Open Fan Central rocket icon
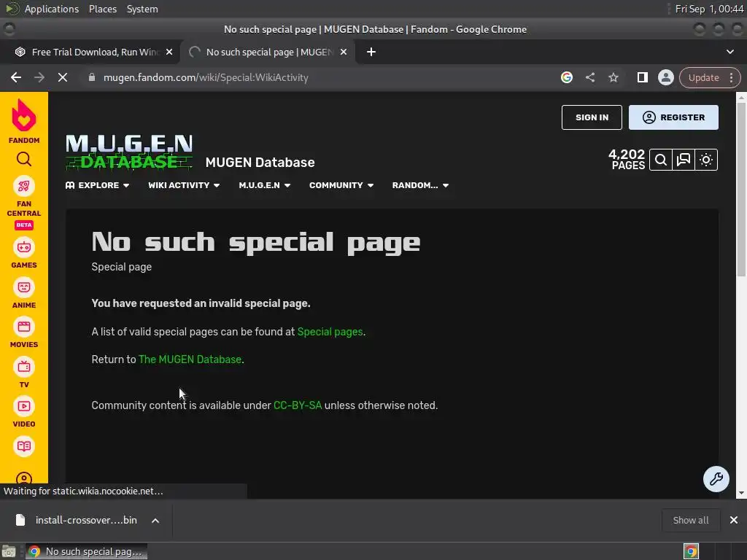The height and width of the screenshot is (560, 747). (x=24, y=186)
